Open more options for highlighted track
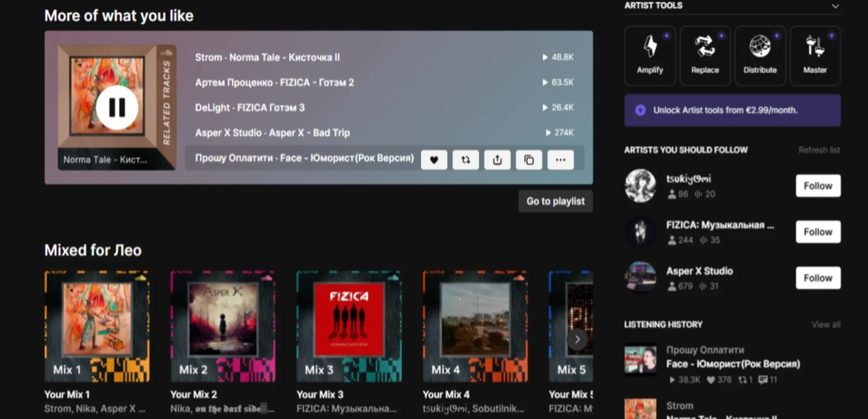The width and height of the screenshot is (868, 419). point(561,160)
